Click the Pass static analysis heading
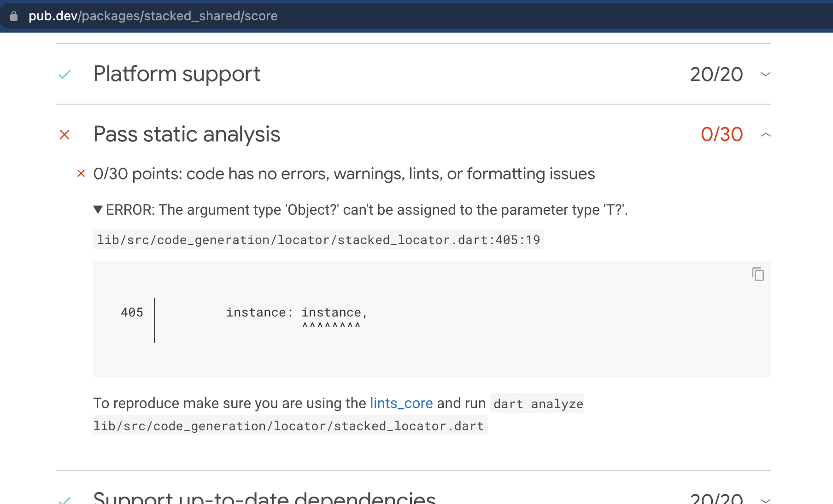Screen dimensions: 833x504 click(x=187, y=135)
